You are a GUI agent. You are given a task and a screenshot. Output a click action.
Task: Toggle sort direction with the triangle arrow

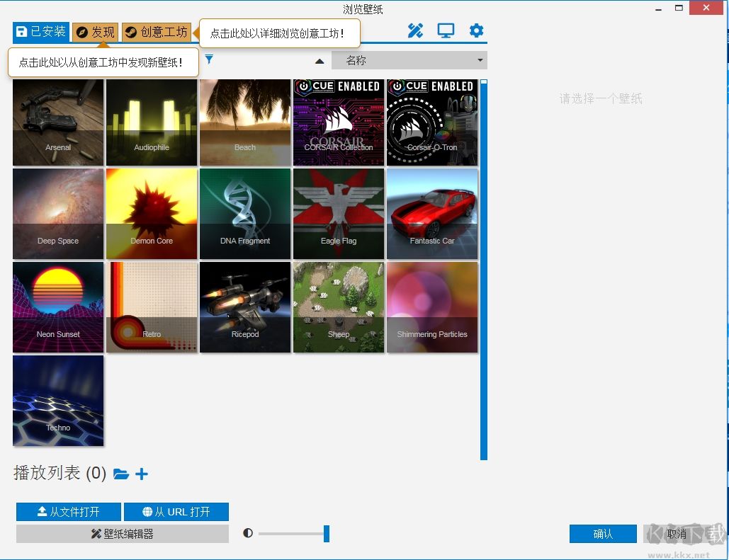pos(320,61)
